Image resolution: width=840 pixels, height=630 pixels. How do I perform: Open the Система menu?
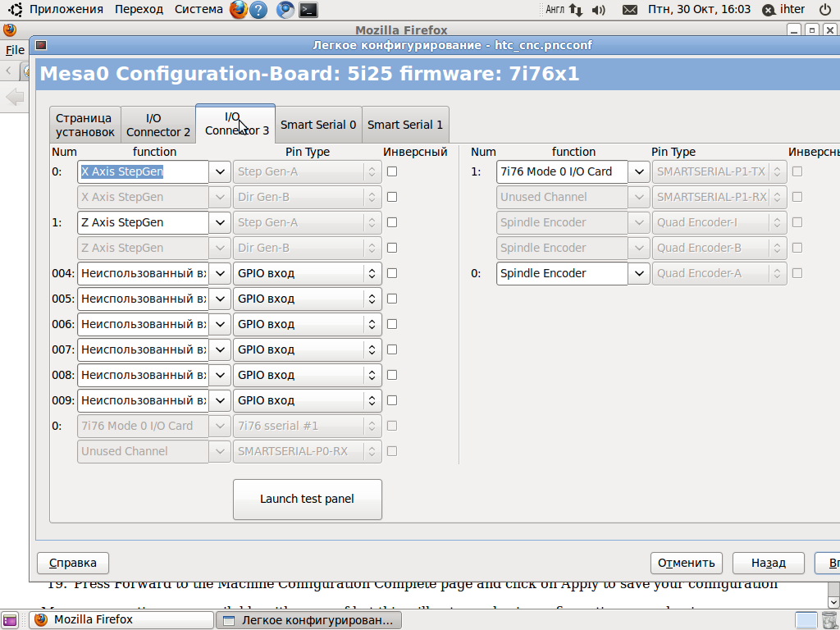(199, 10)
